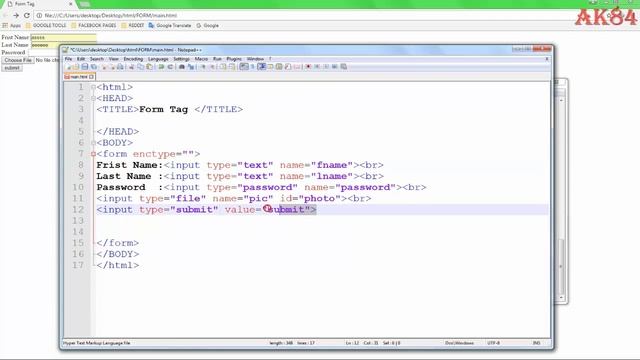This screenshot has height=360, width=640.
Task: Create a new file in Notepad++ toolbar
Action: coord(69,67)
